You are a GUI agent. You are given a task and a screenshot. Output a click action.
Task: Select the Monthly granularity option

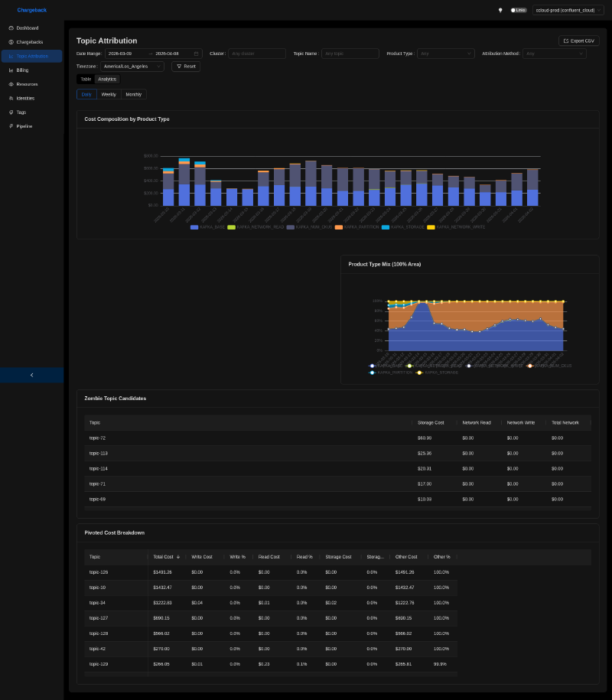[132, 93]
